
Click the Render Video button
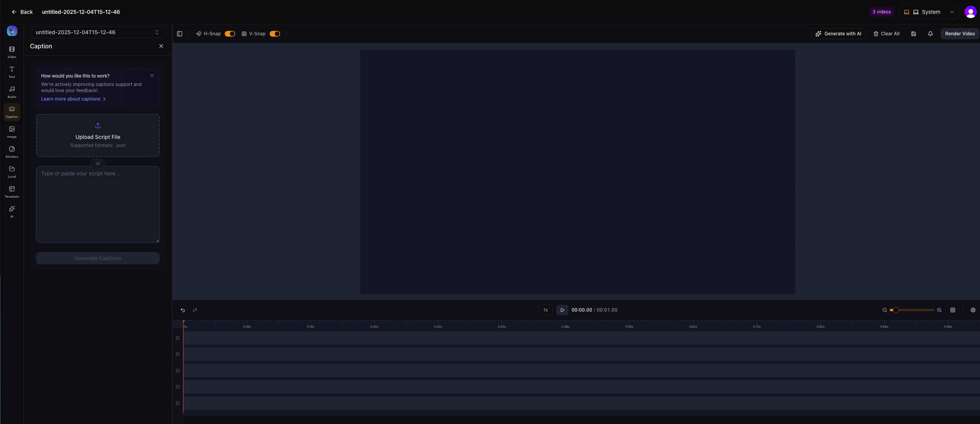(x=960, y=34)
